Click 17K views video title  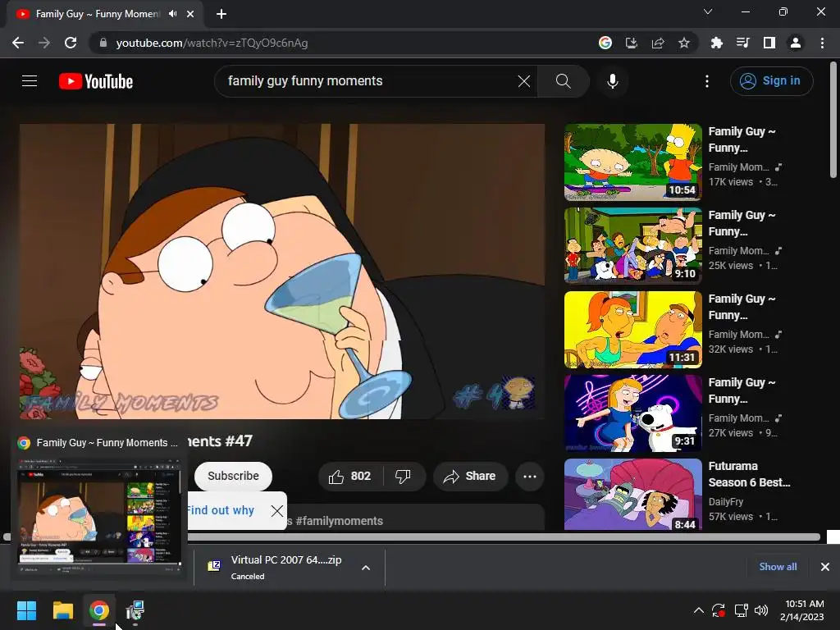(x=742, y=139)
